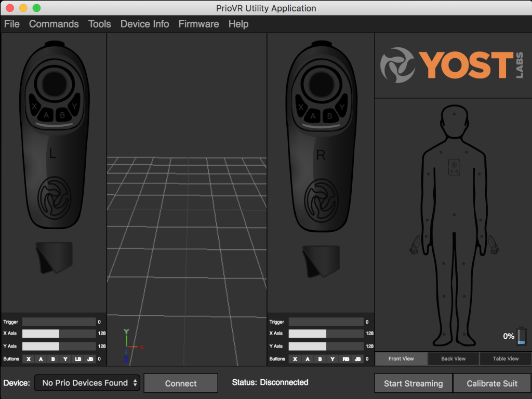The image size is (532, 399).
Task: Click Calibrate Suit button
Action: 492,383
